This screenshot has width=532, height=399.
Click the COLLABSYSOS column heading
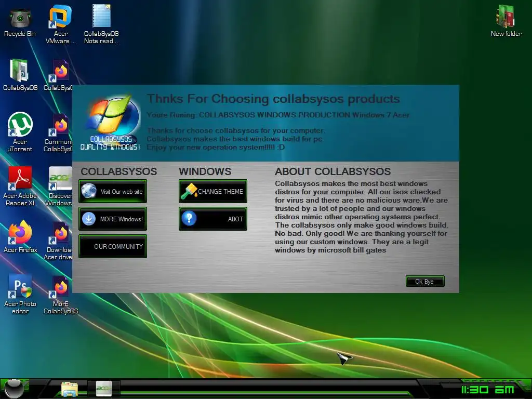click(119, 171)
